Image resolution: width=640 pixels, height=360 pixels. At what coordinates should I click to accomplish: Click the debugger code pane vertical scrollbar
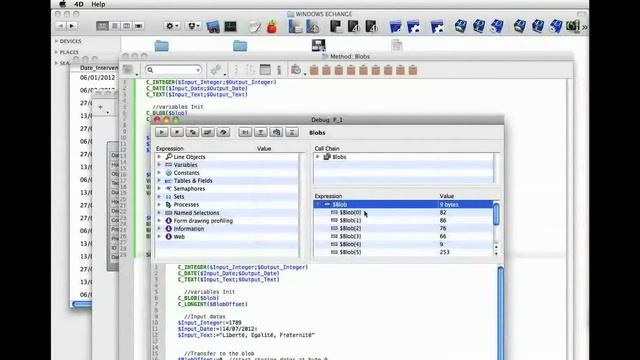tap(500, 312)
